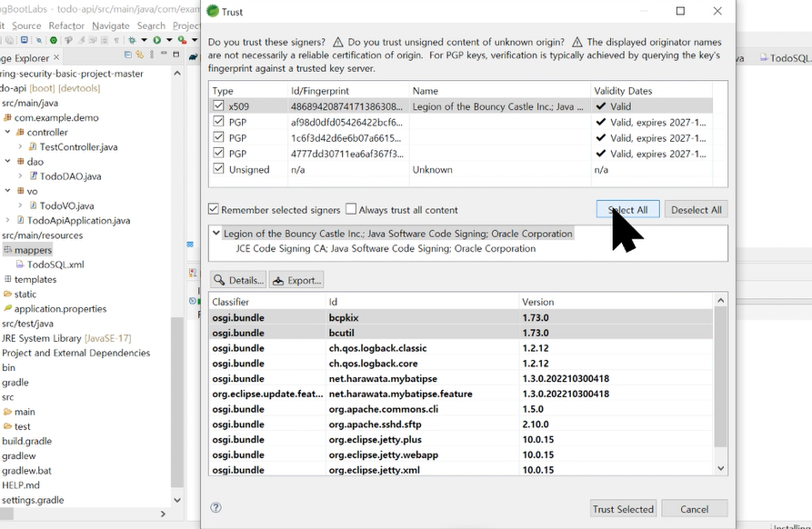Open the Spring Boot Dashboard toolbar icon
Screen dimensions: 812x529
point(54,40)
